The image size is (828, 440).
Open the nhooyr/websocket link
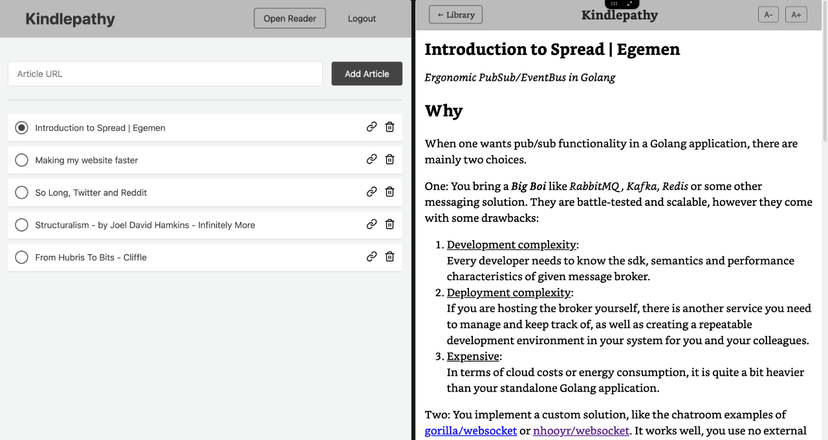(x=581, y=430)
